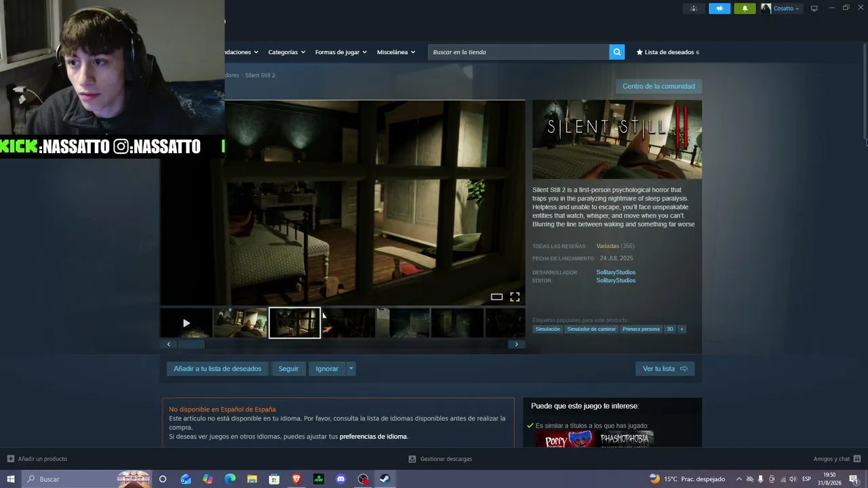Open Steam notifications bell icon

(745, 8)
